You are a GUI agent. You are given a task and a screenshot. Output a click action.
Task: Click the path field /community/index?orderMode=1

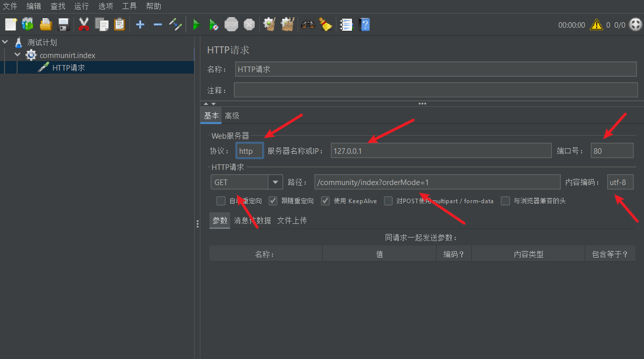[437, 182]
